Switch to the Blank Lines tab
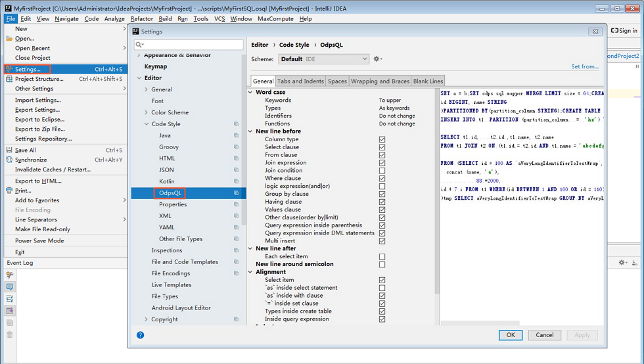The width and height of the screenshot is (644, 364). (x=428, y=81)
